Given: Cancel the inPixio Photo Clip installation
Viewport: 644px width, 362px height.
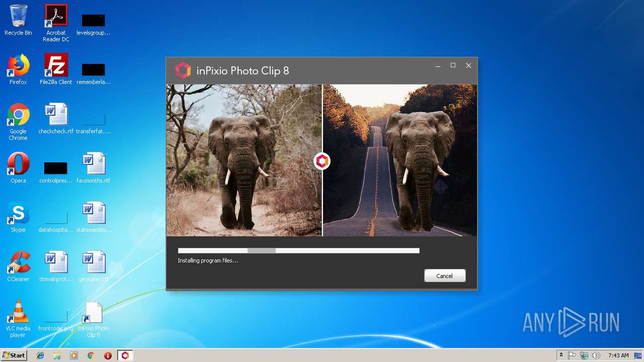Looking at the screenshot, I should pyautogui.click(x=445, y=276).
